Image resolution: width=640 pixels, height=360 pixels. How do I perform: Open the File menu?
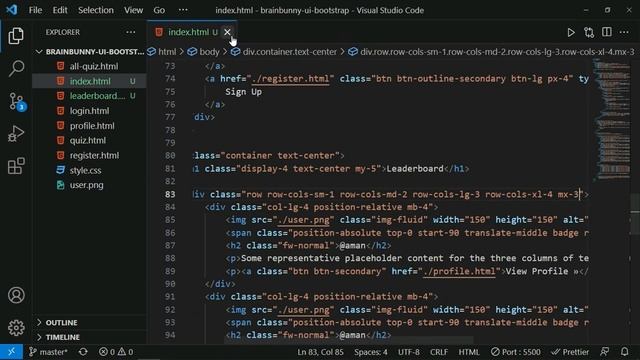(35, 10)
